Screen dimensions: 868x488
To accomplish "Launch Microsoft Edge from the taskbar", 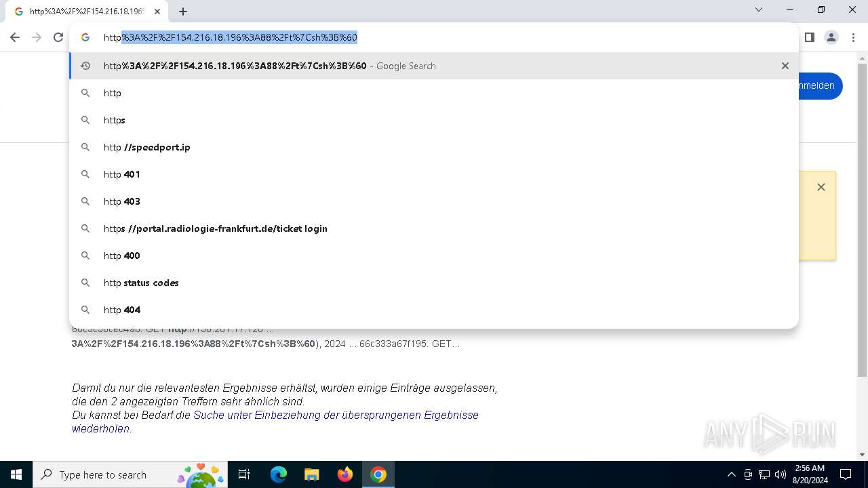I will 279,474.
